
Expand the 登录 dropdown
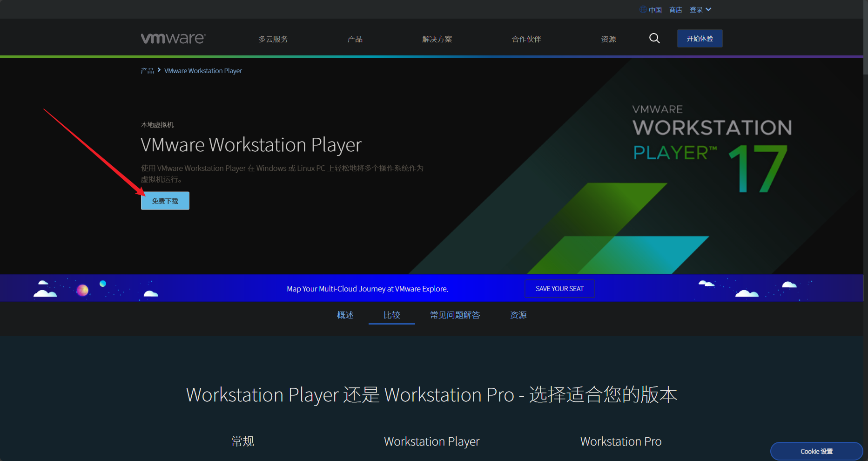click(x=700, y=10)
